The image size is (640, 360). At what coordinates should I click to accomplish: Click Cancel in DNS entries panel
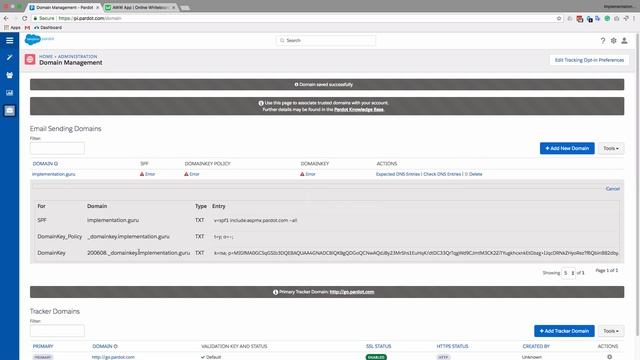[613, 189]
